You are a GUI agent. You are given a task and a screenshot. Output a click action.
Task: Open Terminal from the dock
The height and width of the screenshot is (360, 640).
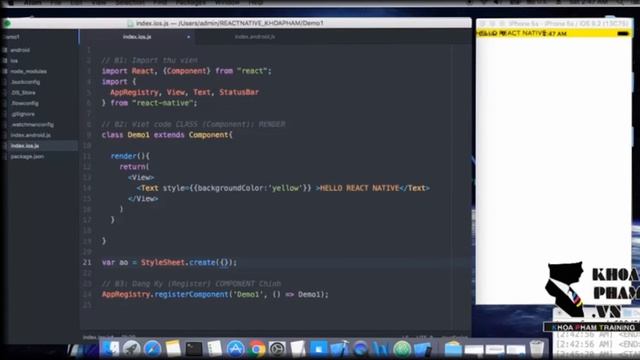pos(194,349)
